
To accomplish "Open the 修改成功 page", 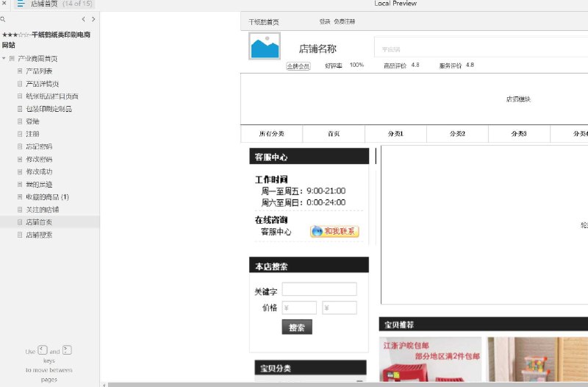I will [39, 172].
